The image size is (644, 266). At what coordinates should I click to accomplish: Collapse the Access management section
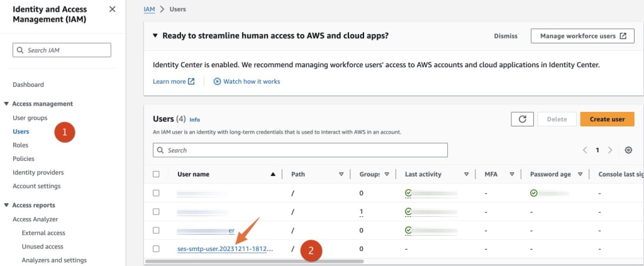click(6, 104)
